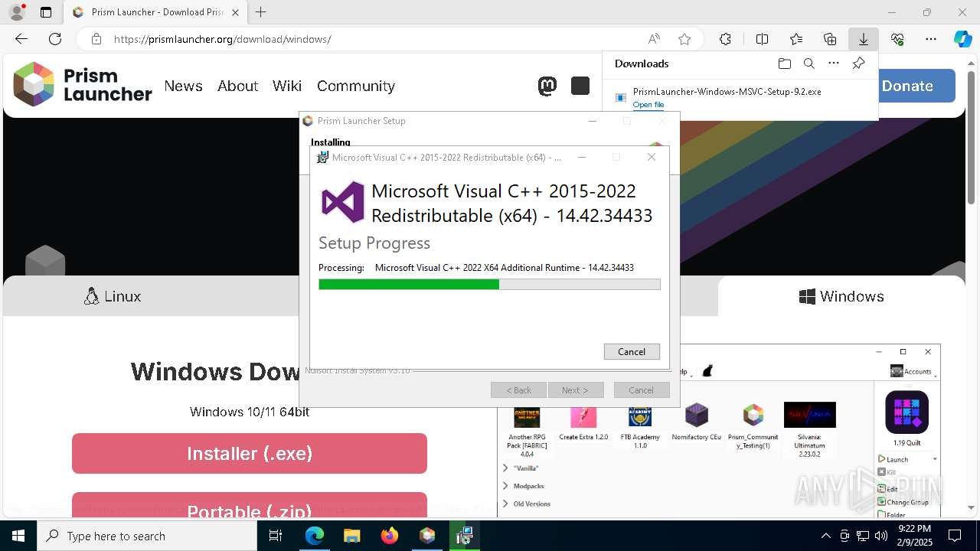Open Edge Settings and more menu
The width and height of the screenshot is (980, 551).
[x=931, y=39]
